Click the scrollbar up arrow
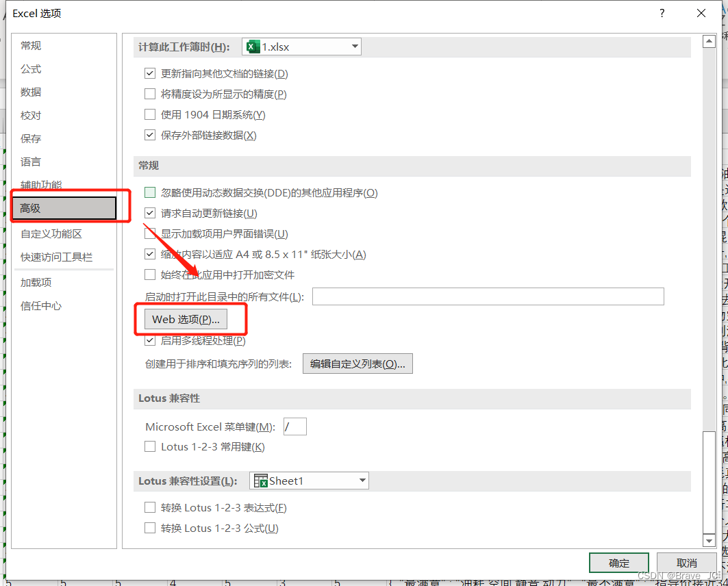728x586 pixels. (709, 41)
